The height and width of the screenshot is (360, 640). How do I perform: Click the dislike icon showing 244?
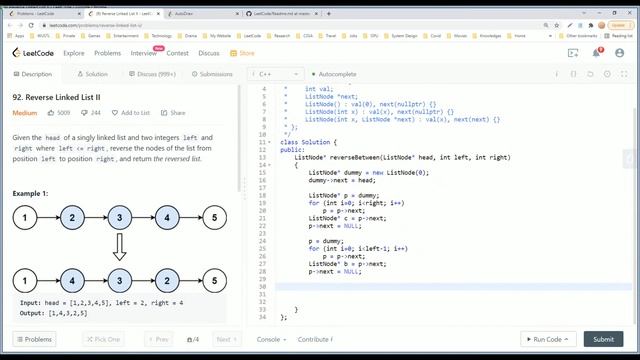click(84, 113)
